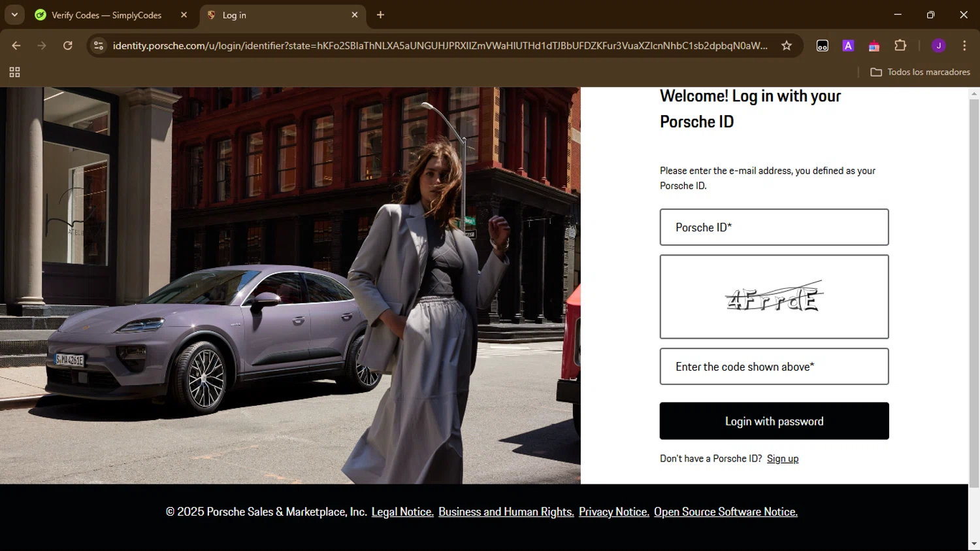Viewport: 980px width, 551px height.
Task: Follow the Sign up link
Action: point(783,459)
